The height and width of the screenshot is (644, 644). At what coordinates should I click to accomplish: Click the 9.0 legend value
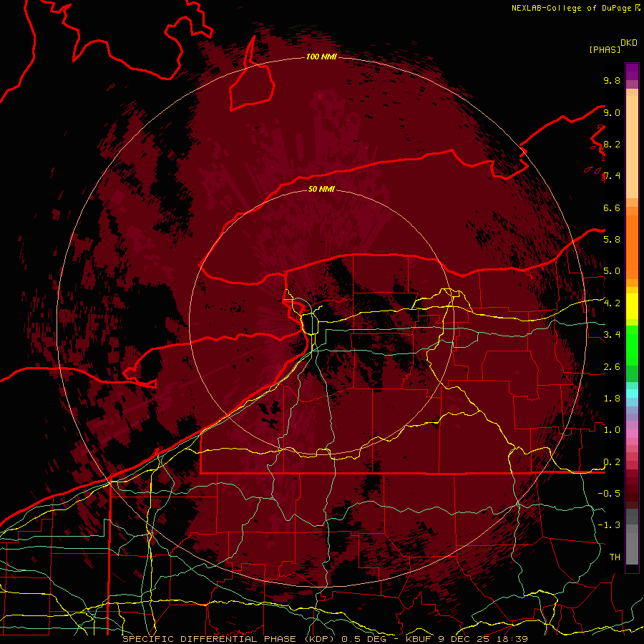(612, 112)
